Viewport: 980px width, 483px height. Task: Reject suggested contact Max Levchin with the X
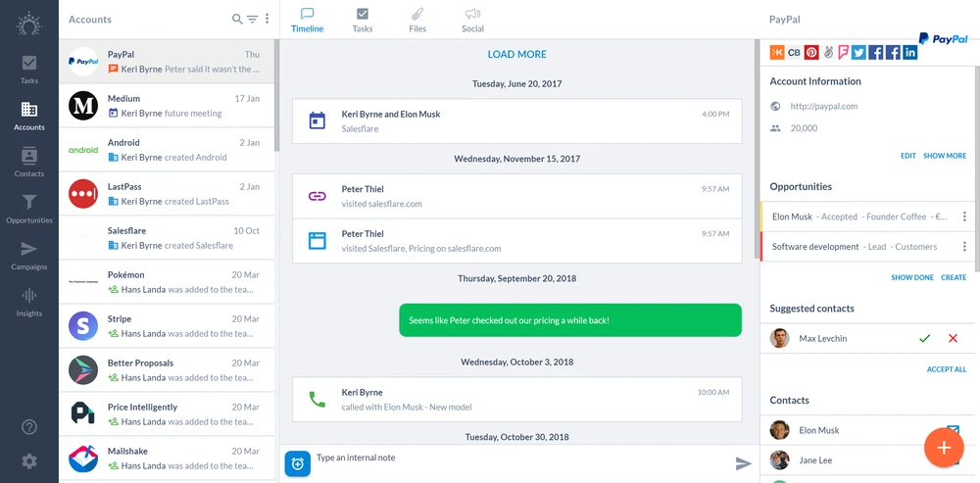pos(953,339)
